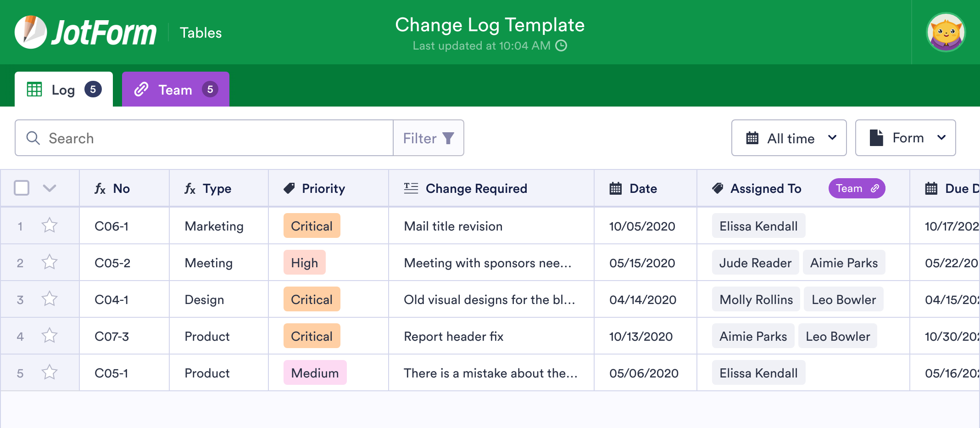Viewport: 980px width, 428px height.
Task: Expand the chevron next to the select-all checkbox
Action: click(50, 188)
